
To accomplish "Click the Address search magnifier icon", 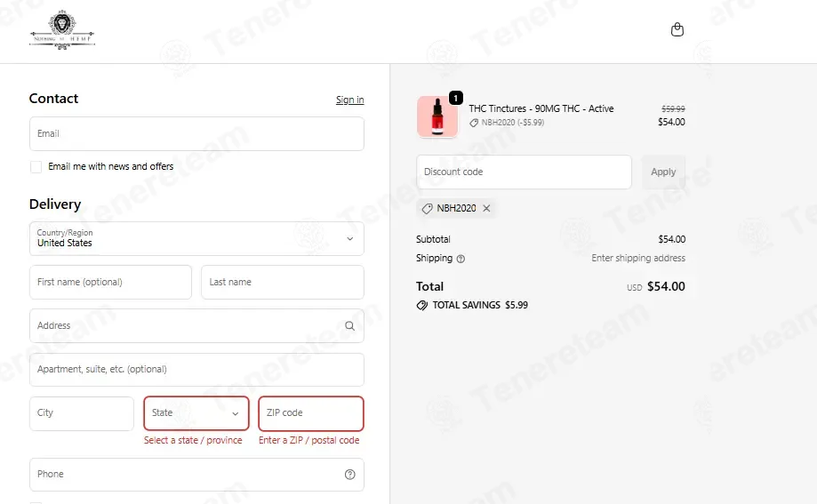I will coord(349,325).
